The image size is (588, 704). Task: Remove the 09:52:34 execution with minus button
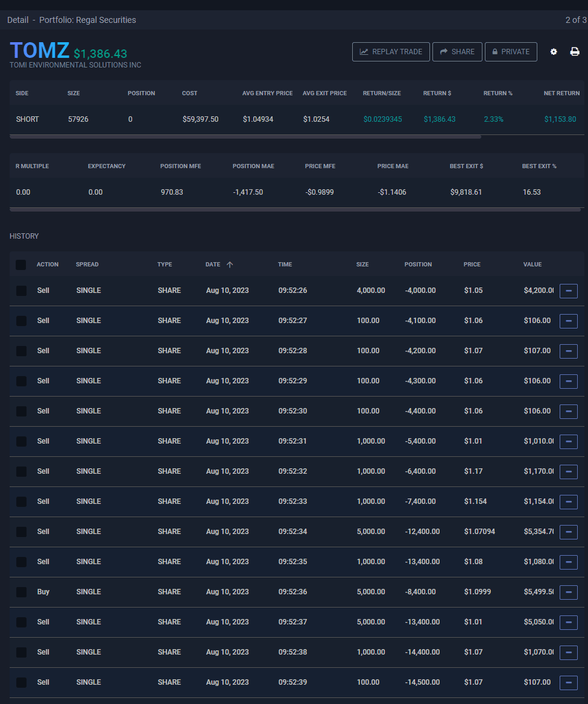point(568,532)
